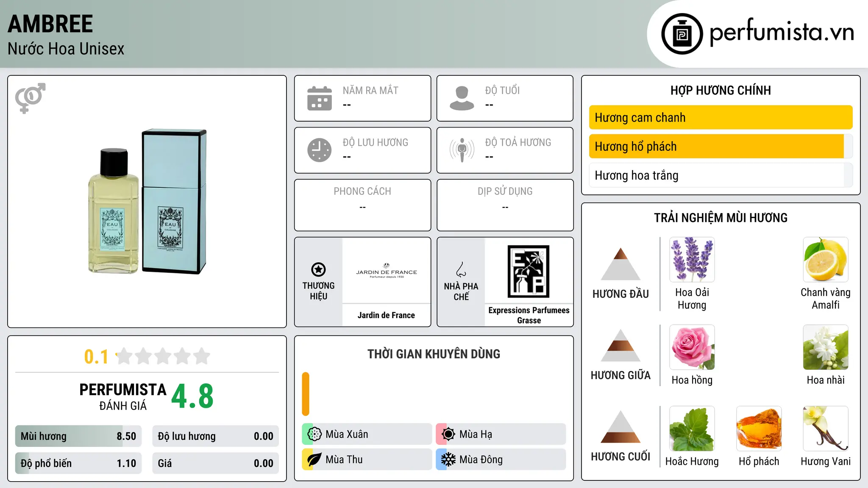Click the nose icon above Nhà pha chế

pyautogui.click(x=461, y=269)
